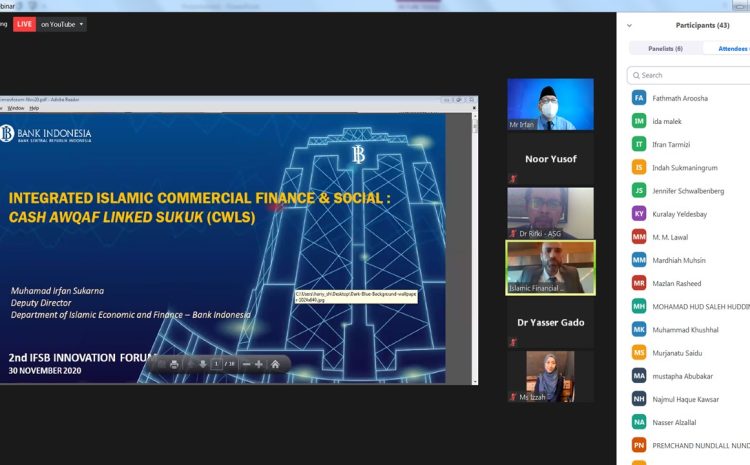Image resolution: width=750 pixels, height=465 pixels.
Task: Click the NH avatar of Najmul Haque Kawsar
Action: (x=639, y=399)
